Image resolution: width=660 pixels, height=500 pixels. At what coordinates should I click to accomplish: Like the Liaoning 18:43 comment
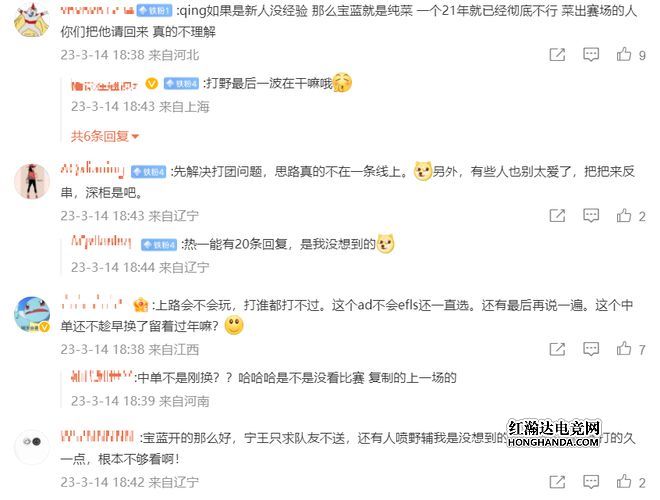[x=624, y=215]
